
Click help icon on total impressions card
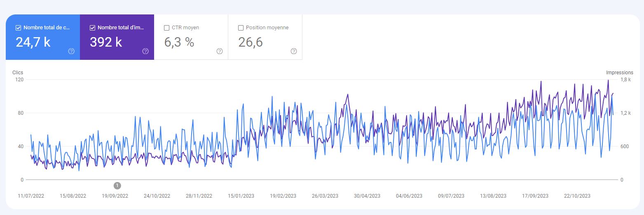tap(145, 51)
